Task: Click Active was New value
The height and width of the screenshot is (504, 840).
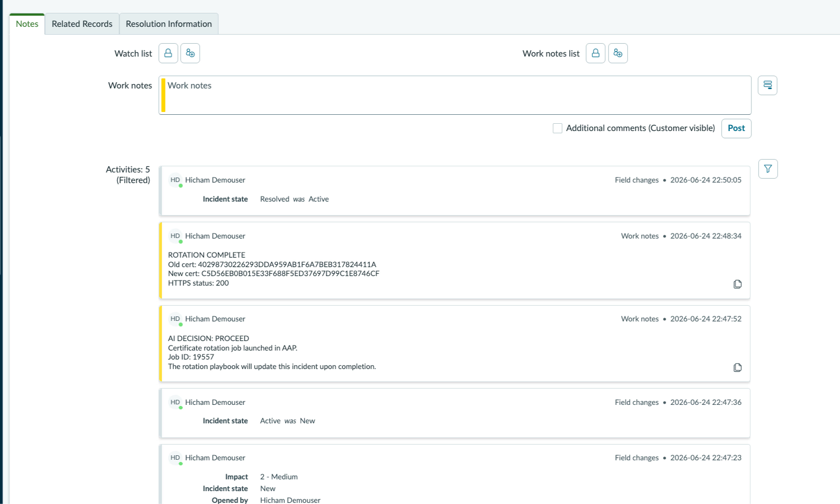Action: [x=287, y=421]
